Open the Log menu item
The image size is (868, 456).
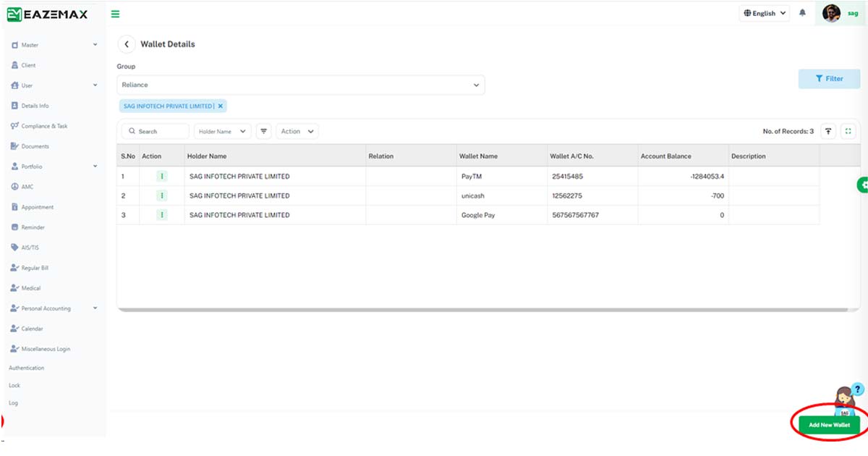pos(13,402)
